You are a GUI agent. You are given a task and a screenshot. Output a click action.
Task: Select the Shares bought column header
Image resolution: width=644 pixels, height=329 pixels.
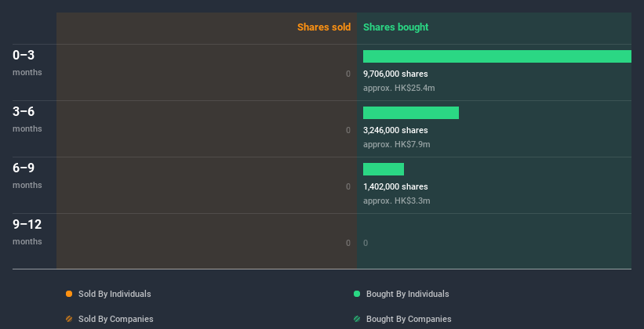coord(395,27)
